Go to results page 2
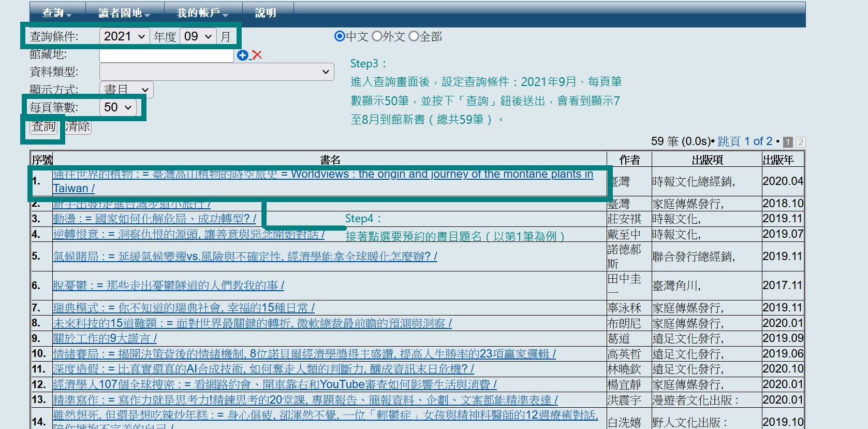This screenshot has height=429, width=868. (801, 142)
